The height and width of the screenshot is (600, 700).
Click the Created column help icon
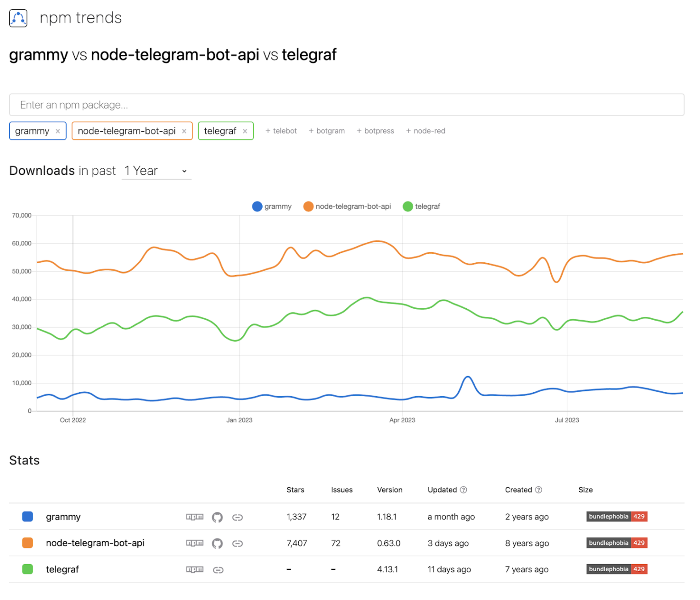tap(539, 490)
